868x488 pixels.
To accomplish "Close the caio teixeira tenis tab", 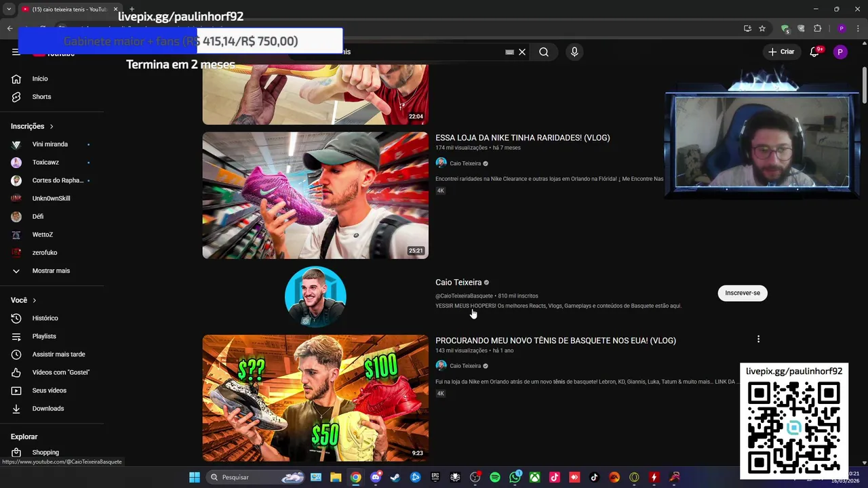I will [115, 9].
